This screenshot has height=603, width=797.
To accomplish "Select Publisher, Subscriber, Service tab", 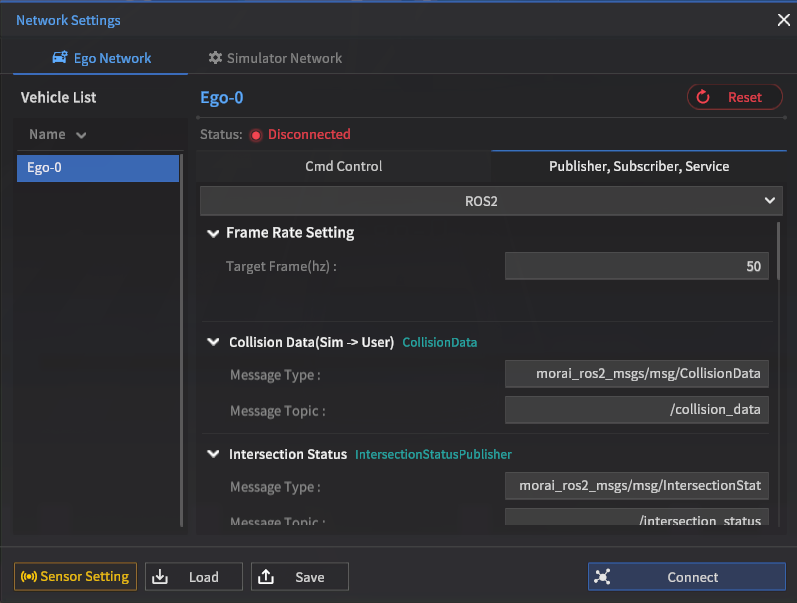I will pyautogui.click(x=639, y=166).
